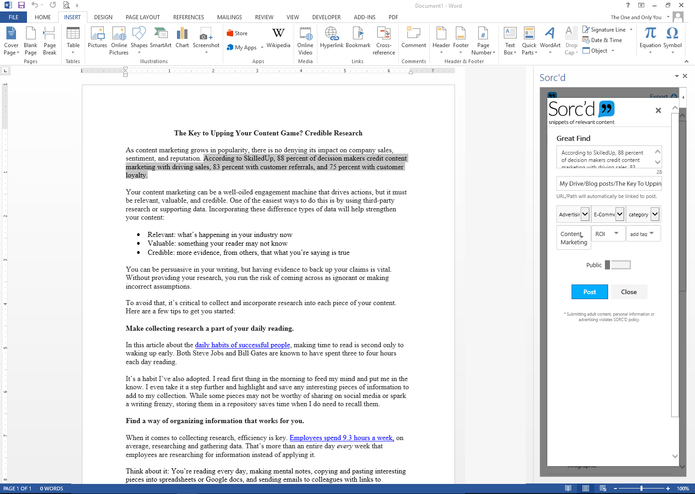
Task: Add a new Comment
Action: 414,38
